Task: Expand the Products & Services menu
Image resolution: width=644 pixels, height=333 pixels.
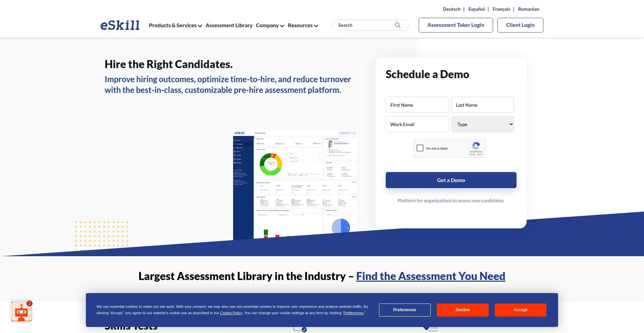Action: [x=175, y=25]
